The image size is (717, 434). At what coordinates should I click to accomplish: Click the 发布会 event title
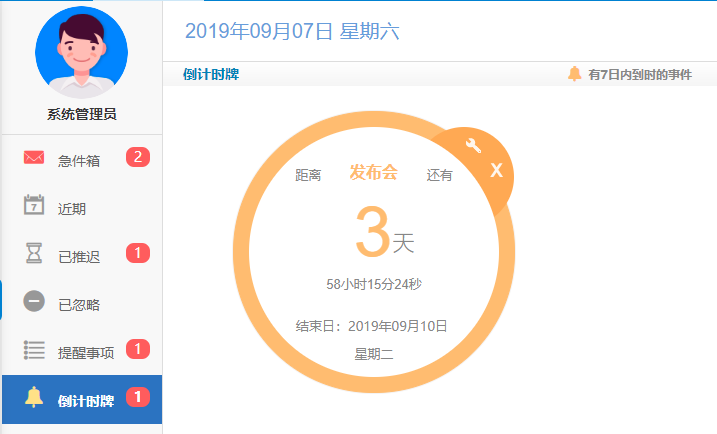[x=373, y=173]
